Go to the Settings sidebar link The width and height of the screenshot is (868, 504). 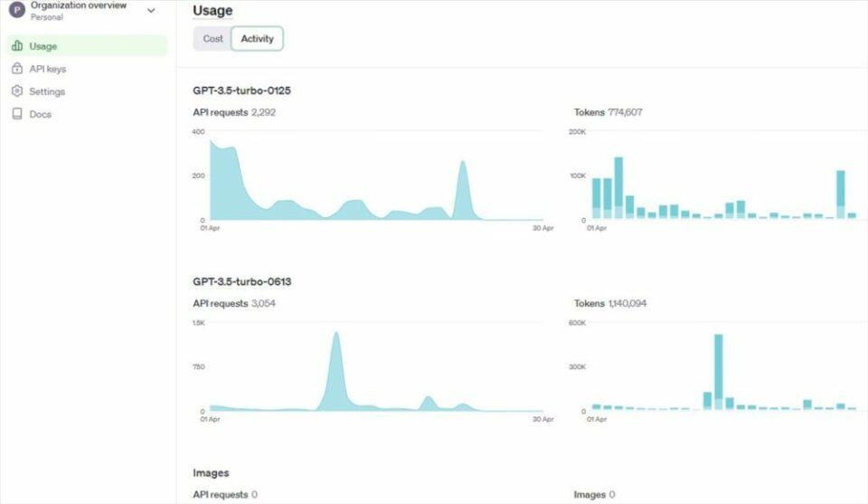point(47,91)
